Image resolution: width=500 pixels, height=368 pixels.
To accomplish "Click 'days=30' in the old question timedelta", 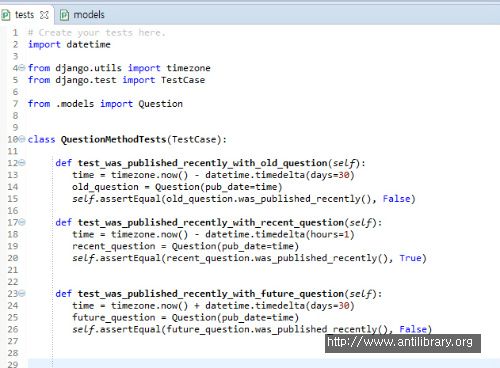I will tap(330, 175).
